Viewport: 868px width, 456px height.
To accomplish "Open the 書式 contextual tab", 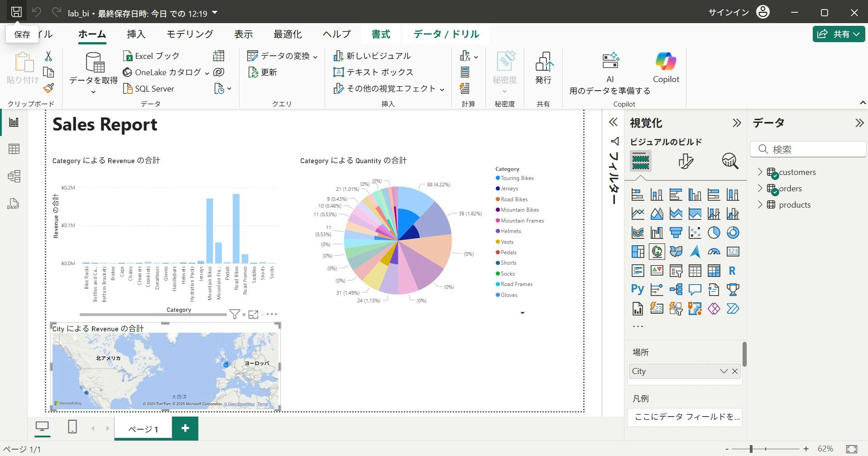I will click(381, 34).
